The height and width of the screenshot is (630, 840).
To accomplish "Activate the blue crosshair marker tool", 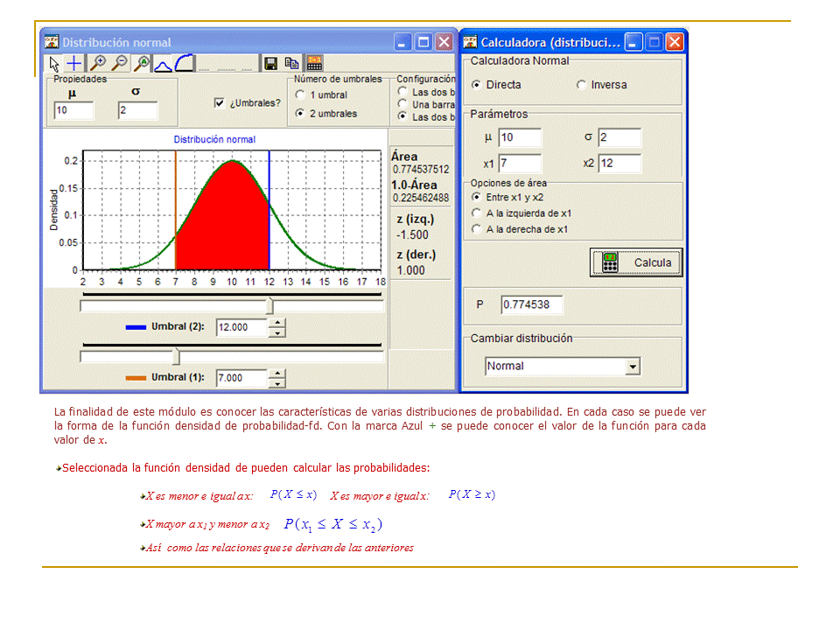I will (75, 63).
